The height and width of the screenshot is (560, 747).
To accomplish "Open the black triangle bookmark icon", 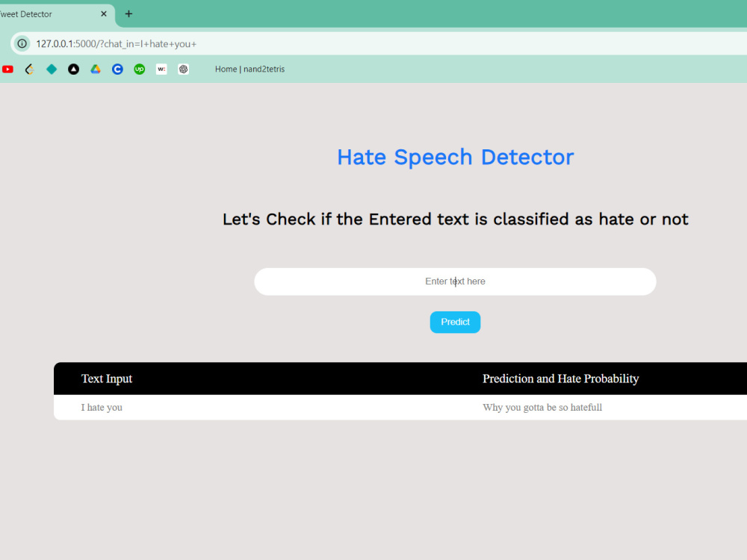I will point(73,69).
